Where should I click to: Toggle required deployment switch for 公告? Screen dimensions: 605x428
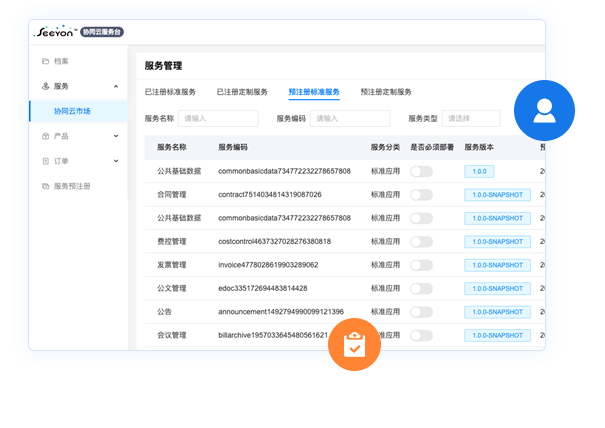tap(421, 312)
